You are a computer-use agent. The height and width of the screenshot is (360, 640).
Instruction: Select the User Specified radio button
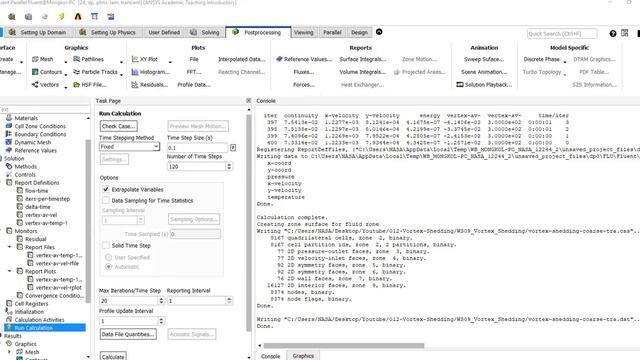coord(109,257)
